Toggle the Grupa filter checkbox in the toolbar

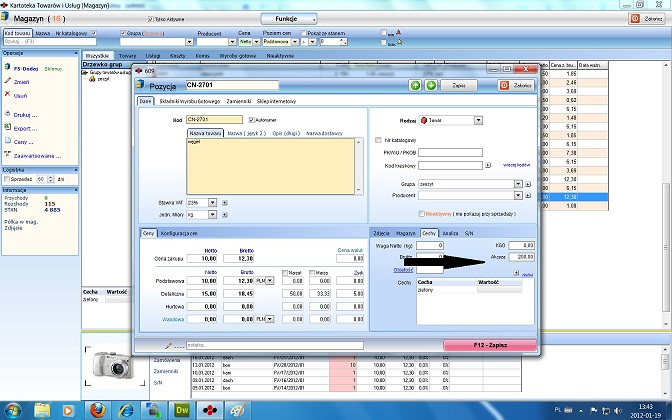[x=123, y=33]
